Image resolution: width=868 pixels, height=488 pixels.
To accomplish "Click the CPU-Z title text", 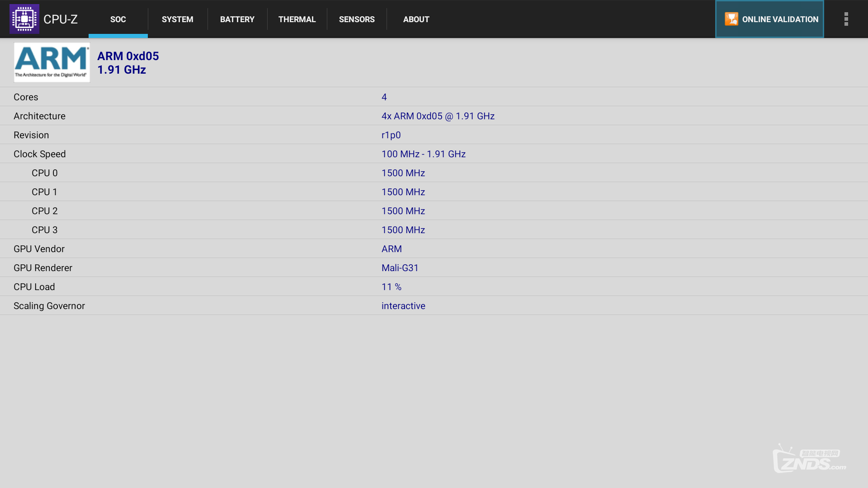I will [61, 19].
